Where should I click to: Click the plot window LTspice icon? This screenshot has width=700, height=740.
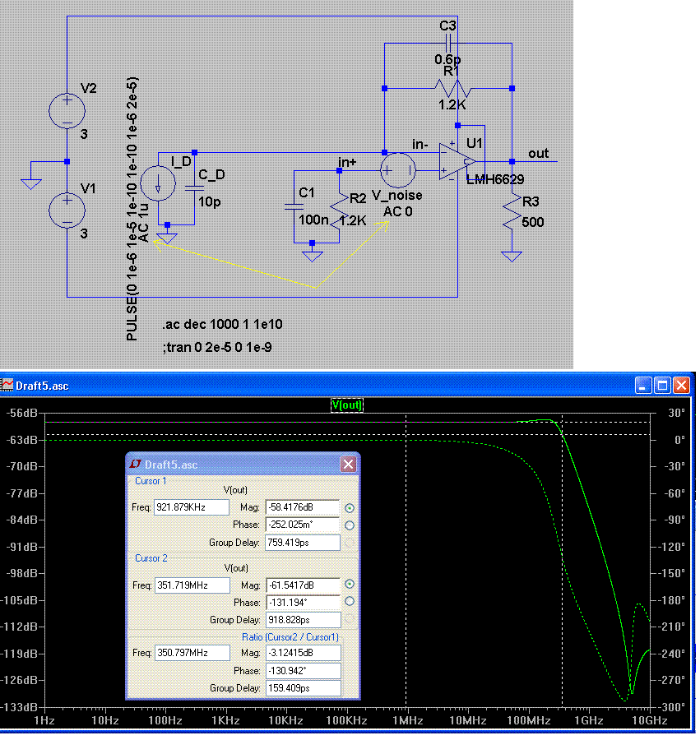[x=7, y=386]
